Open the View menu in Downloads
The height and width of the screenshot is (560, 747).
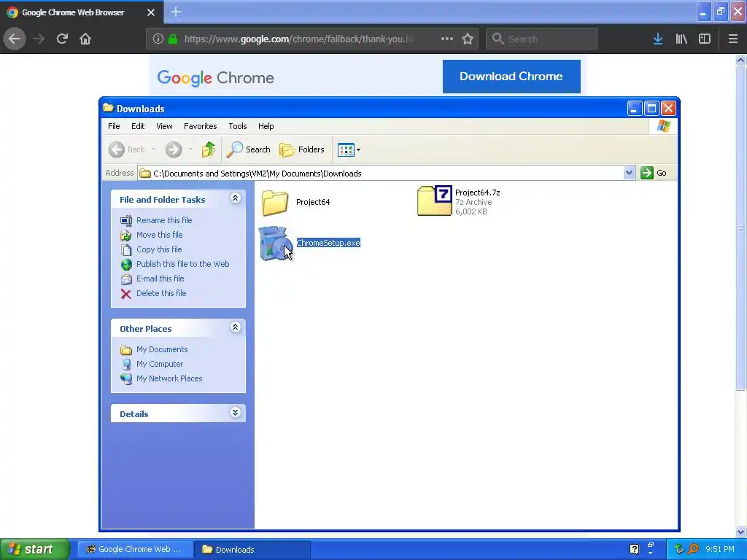[164, 126]
